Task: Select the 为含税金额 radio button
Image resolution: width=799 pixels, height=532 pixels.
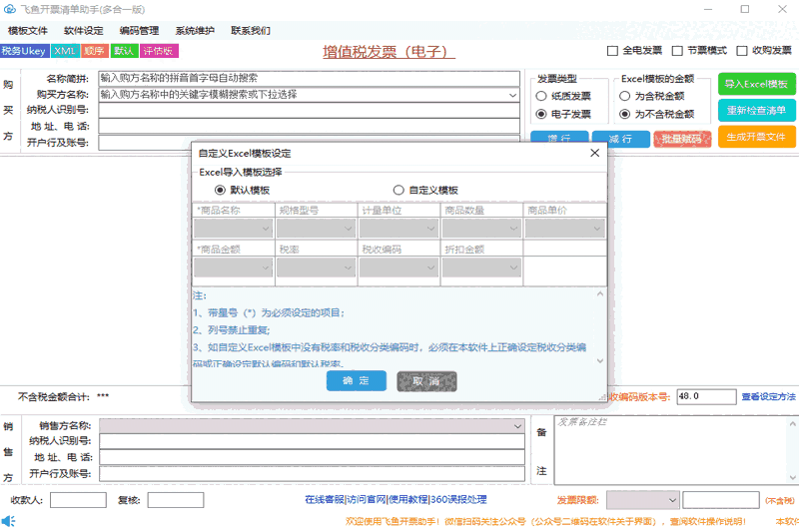Action: tap(625, 96)
